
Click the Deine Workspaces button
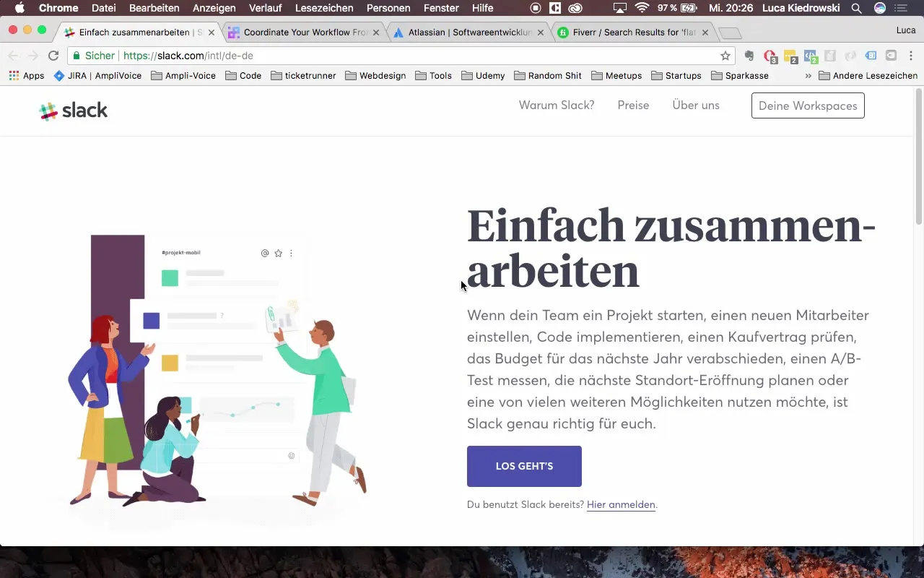click(x=808, y=105)
